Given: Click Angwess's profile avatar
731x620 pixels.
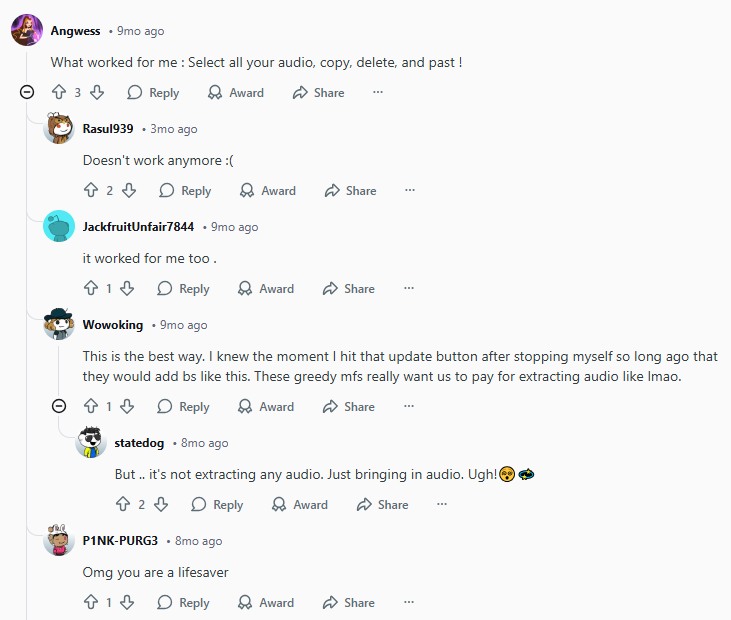Looking at the screenshot, I should [x=27, y=30].
